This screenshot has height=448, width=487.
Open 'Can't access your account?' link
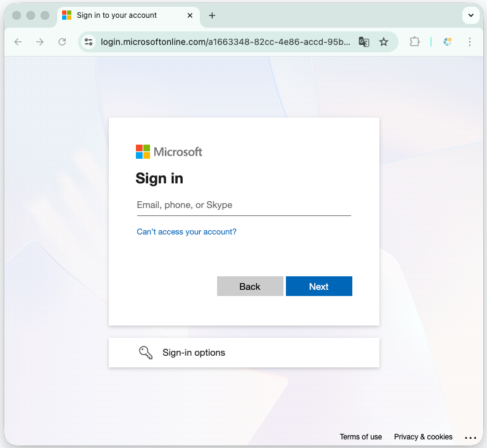tap(186, 232)
